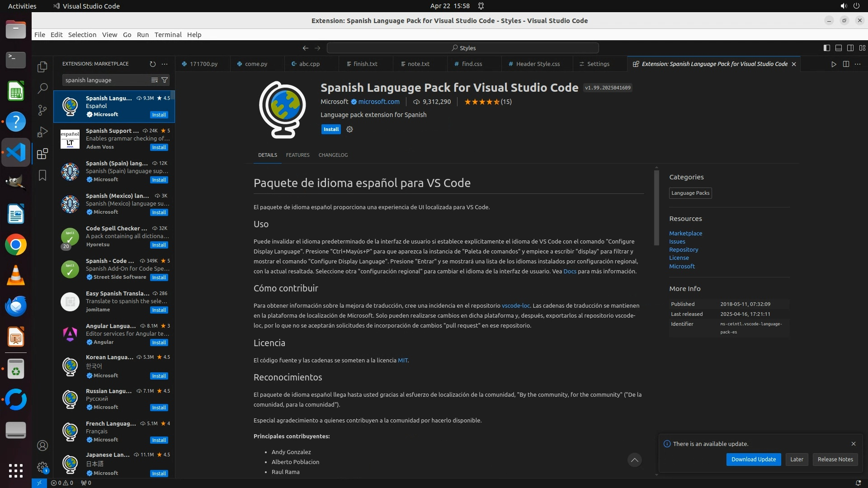Toggle secondary side bar visibility
Image resolution: width=868 pixels, height=488 pixels.
[850, 48]
